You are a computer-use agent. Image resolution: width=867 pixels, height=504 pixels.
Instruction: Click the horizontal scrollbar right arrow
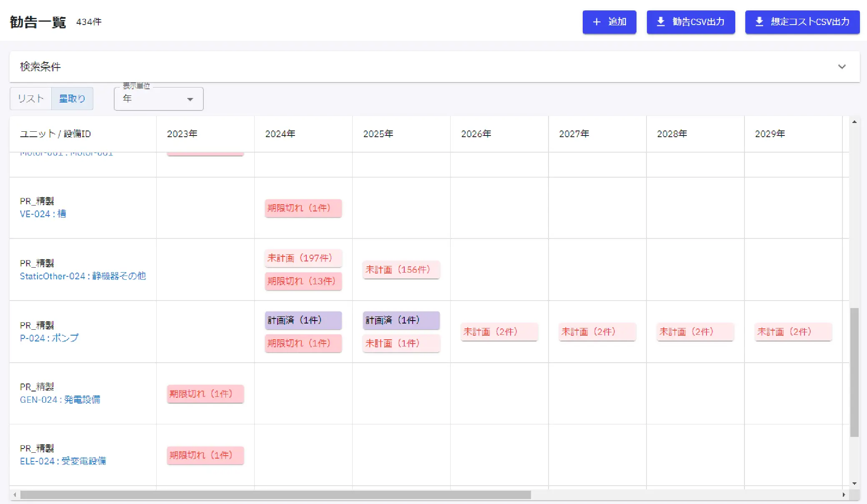point(844,495)
